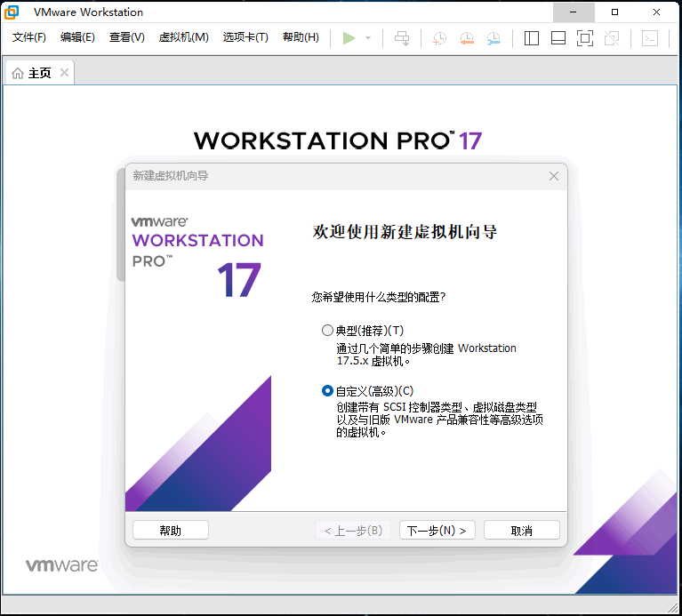
Task: Click the green power-on play icon
Action: (349, 38)
